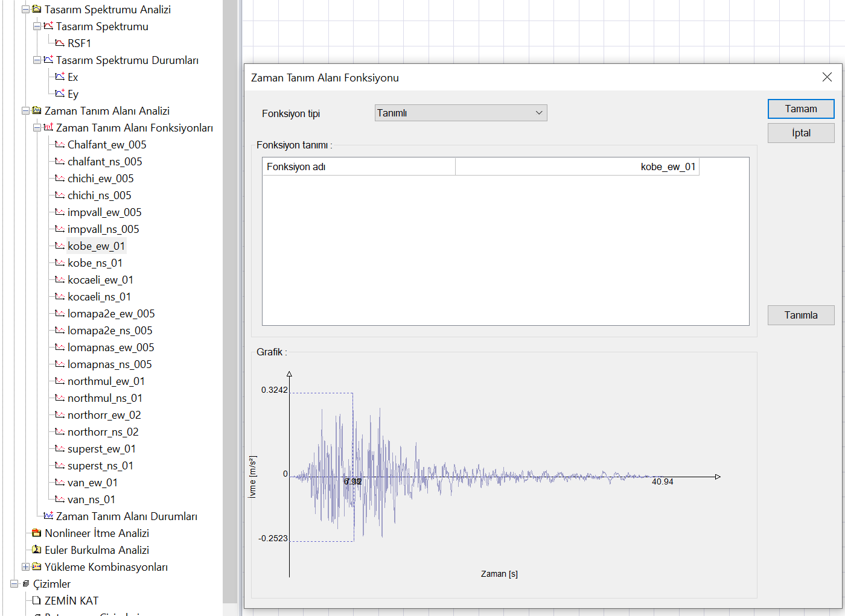Select kocaeli_ns_01 in the tree
Viewport: 845px width, 616px height.
tap(99, 297)
